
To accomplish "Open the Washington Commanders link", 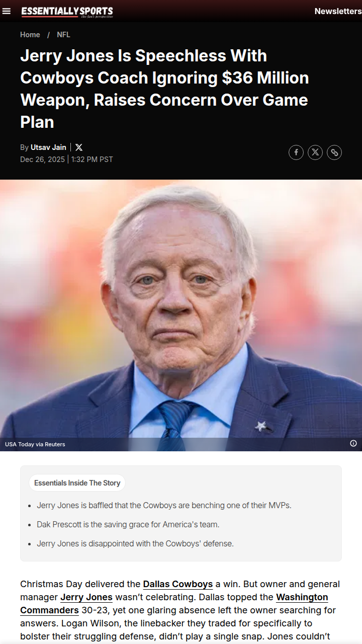I will [x=174, y=604].
